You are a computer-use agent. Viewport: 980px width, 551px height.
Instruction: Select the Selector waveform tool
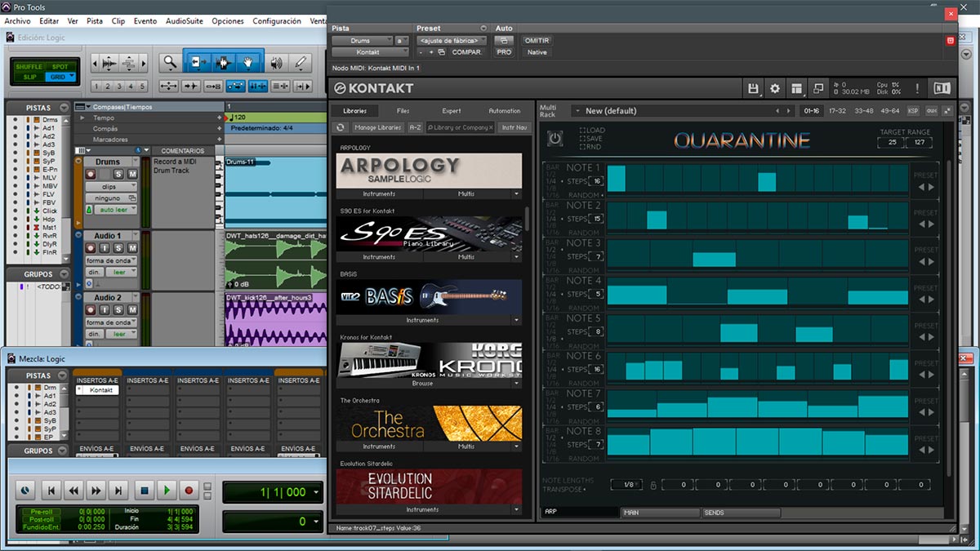pos(222,62)
